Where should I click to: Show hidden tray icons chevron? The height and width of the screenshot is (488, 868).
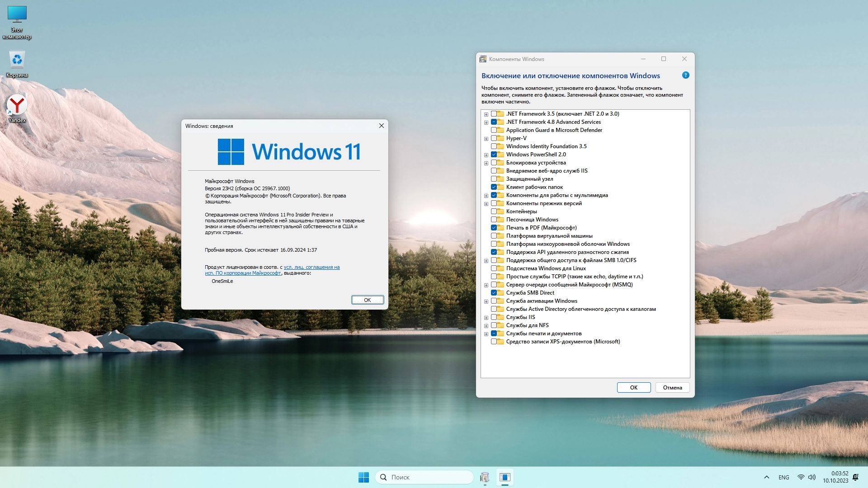[x=766, y=477]
